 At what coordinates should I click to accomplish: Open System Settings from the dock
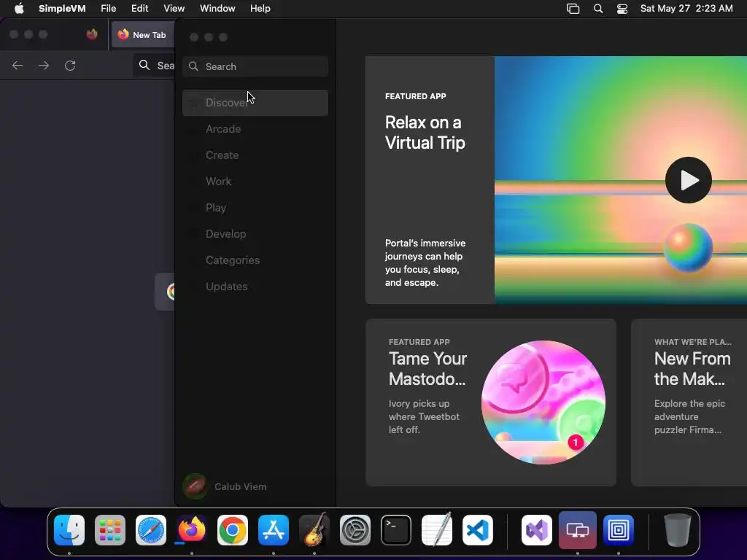click(x=355, y=530)
